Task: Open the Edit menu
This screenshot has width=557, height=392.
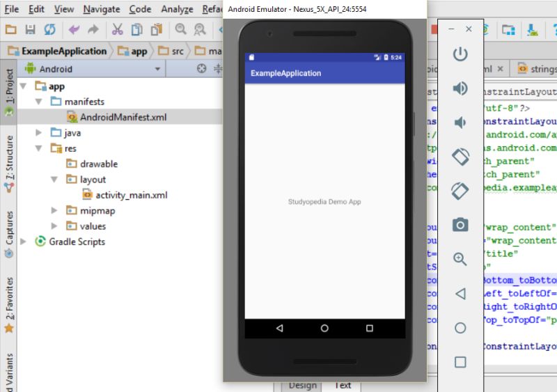Action: point(36,9)
